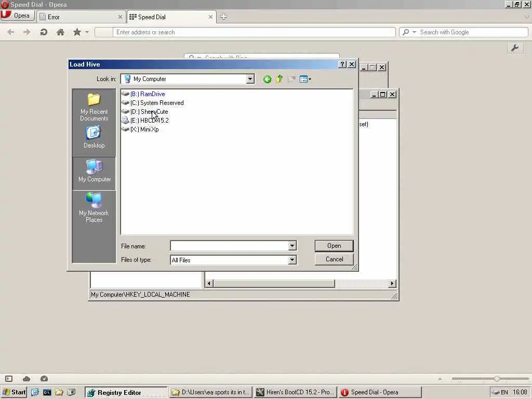
Task: Select the (C:) System Reserved drive
Action: coord(157,103)
